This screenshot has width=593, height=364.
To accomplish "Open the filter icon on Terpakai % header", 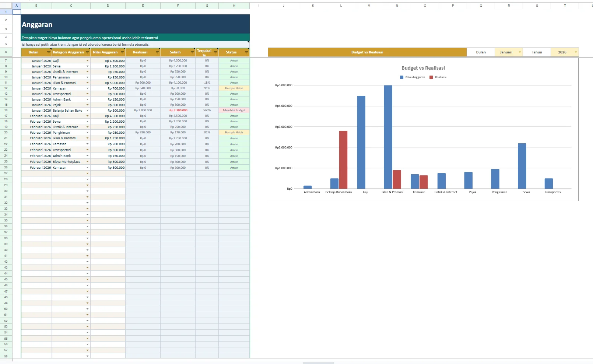I will tap(215, 52).
